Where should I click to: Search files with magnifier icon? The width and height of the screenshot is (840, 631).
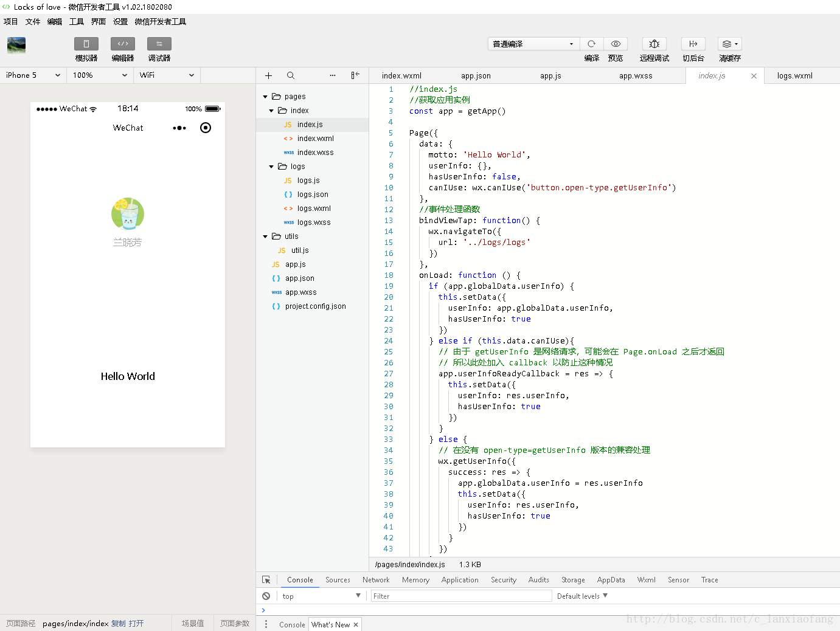tap(291, 75)
